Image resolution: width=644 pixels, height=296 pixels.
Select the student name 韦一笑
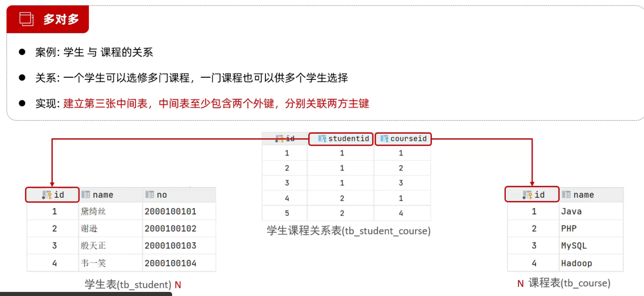(x=93, y=263)
